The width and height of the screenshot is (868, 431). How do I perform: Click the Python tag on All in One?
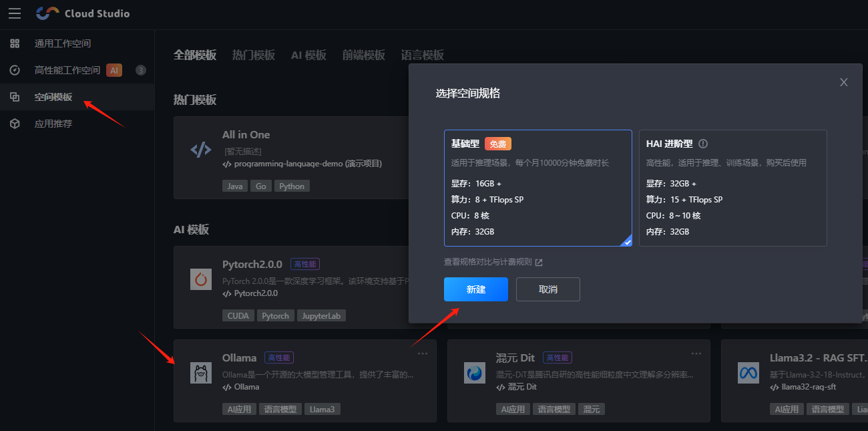coord(292,186)
